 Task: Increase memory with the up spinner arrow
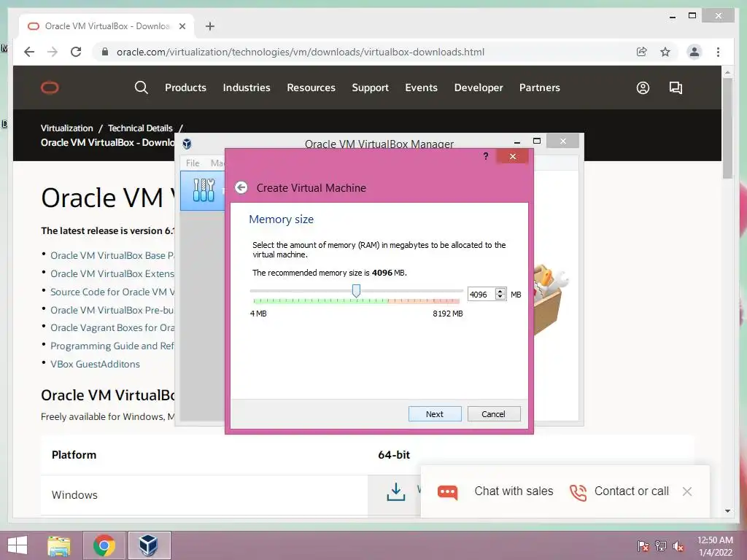click(500, 291)
